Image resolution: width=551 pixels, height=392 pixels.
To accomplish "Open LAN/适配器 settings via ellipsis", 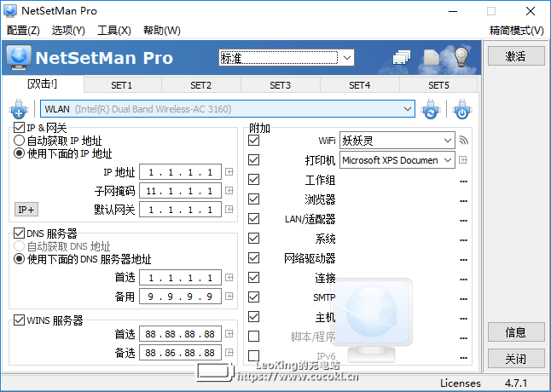I will 463,221.
